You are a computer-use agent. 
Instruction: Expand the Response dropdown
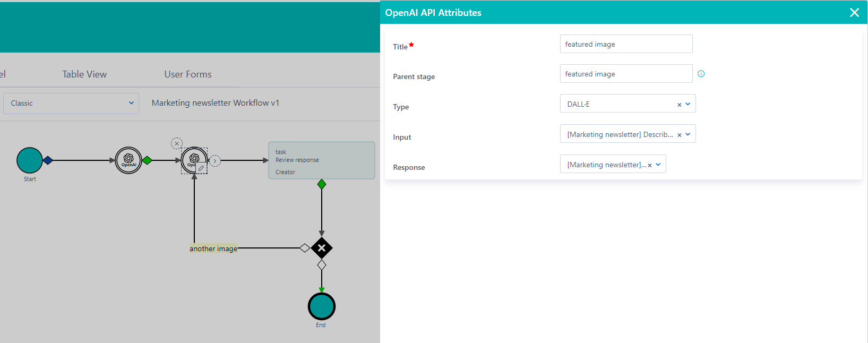[x=658, y=165]
